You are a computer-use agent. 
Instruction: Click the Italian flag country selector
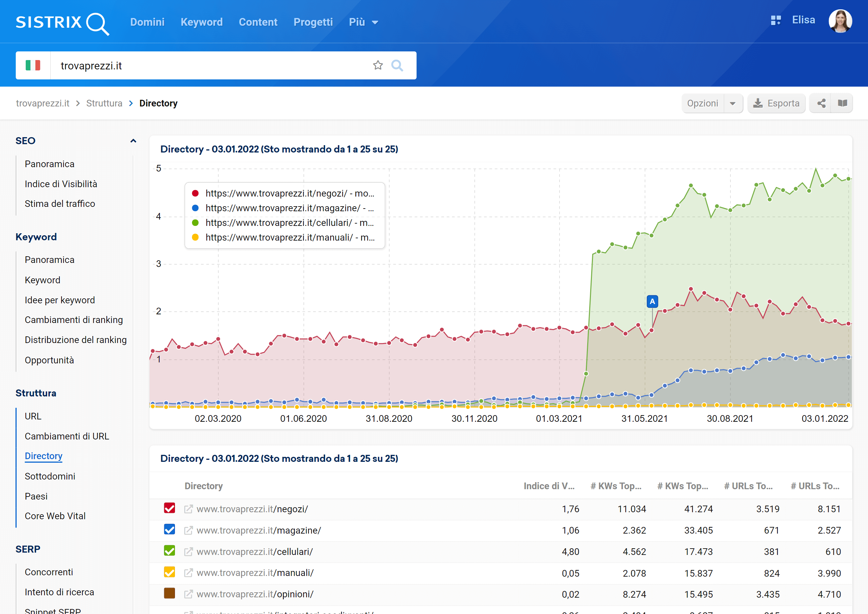click(33, 65)
